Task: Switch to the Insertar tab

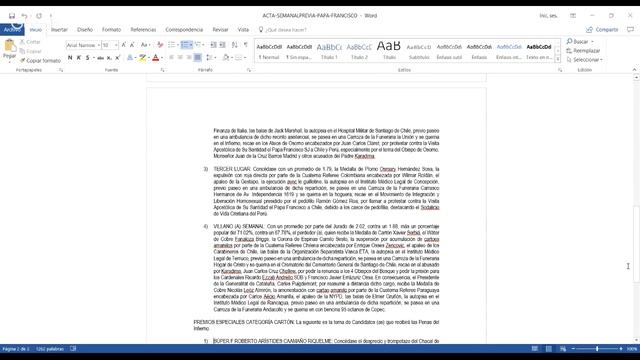Action: click(59, 30)
